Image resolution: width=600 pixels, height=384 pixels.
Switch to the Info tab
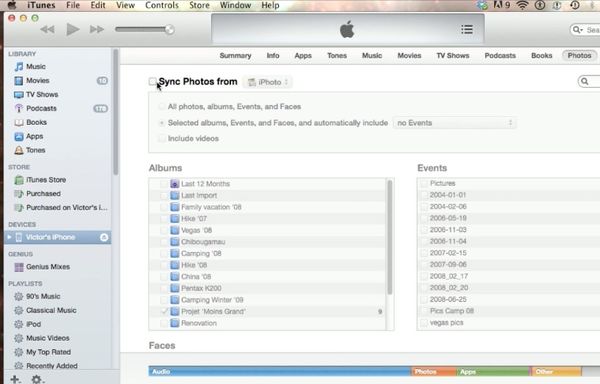point(273,55)
